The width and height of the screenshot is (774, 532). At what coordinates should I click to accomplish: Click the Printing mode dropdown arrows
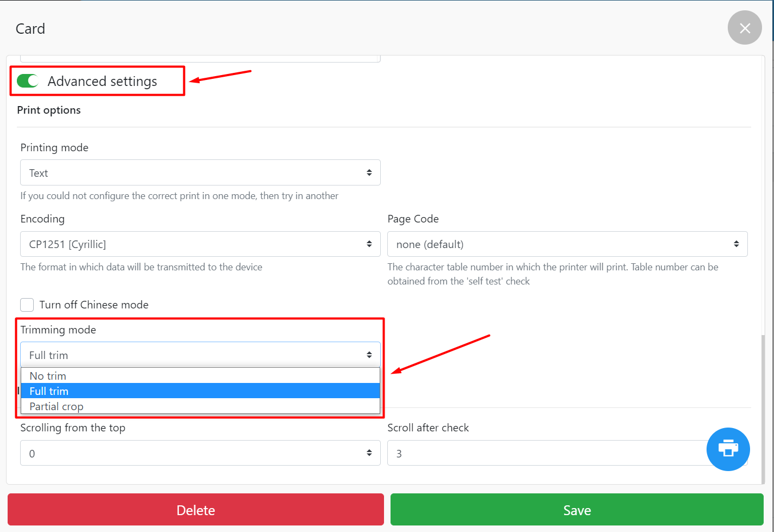tap(369, 173)
